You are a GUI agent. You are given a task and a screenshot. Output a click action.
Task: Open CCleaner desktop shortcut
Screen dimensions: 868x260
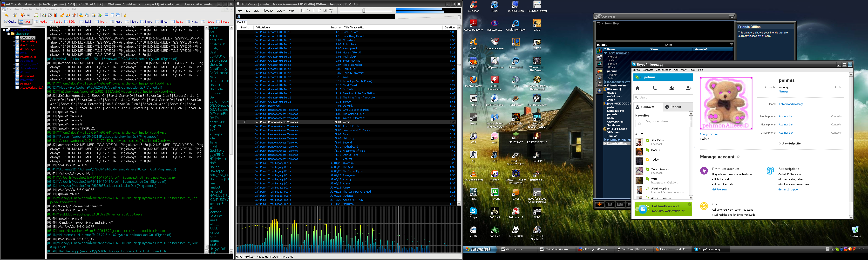click(474, 6)
